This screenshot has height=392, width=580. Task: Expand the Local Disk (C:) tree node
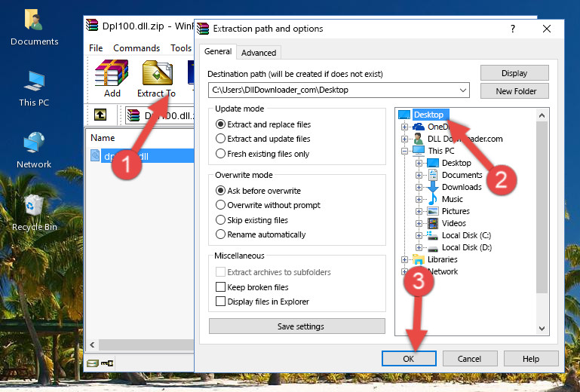point(419,235)
